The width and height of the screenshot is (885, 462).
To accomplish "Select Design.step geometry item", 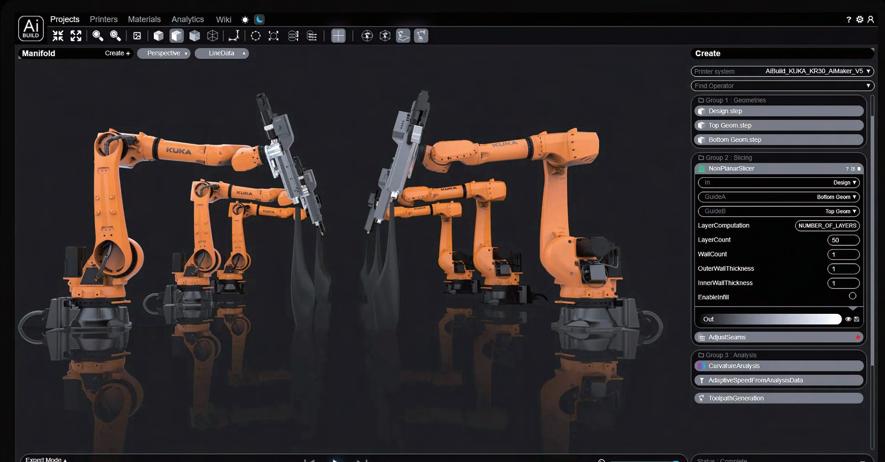I will (779, 111).
